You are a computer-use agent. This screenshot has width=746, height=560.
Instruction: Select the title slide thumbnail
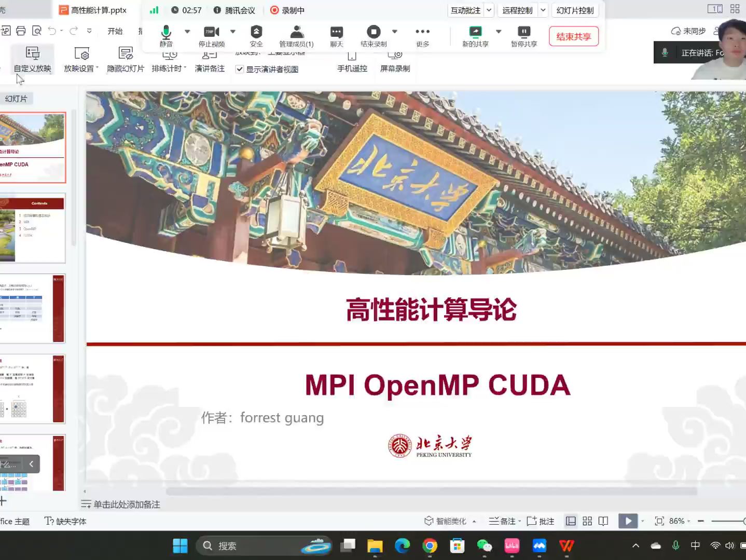[32, 147]
